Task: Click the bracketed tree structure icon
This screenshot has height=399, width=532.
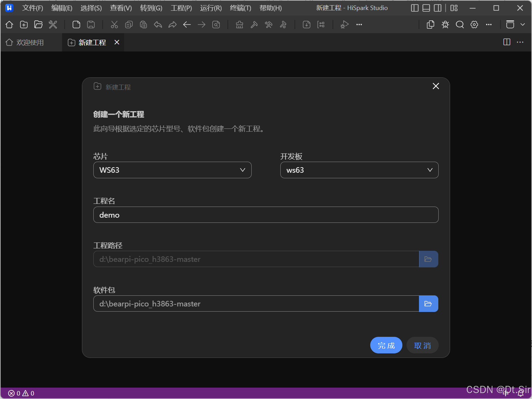Action: tap(321, 25)
